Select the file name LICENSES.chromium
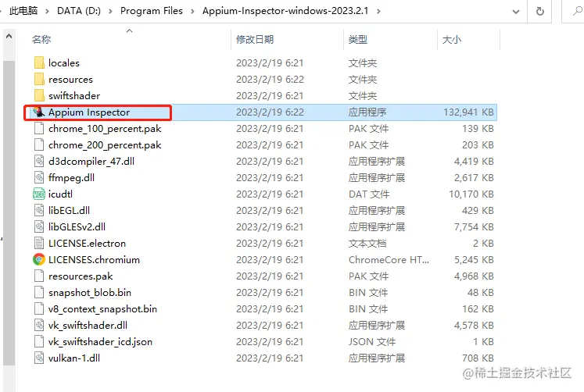Viewport: 584px width, 392px height. click(x=94, y=259)
